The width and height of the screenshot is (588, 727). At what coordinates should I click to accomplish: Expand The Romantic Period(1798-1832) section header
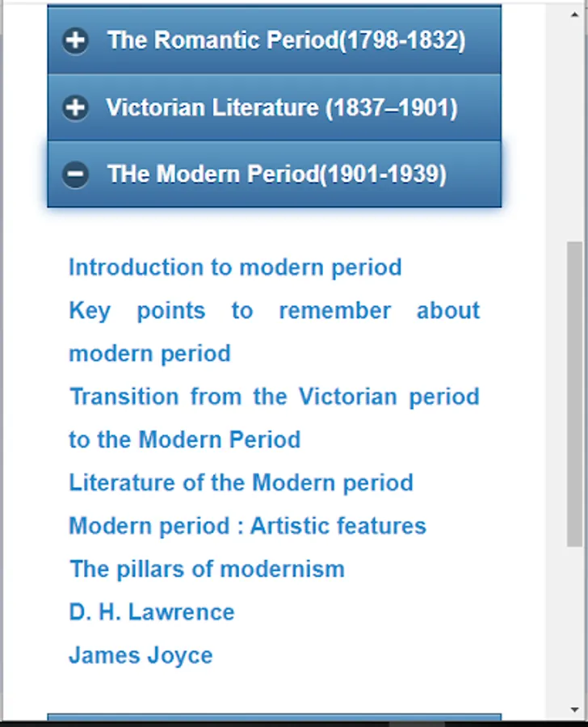pos(286,40)
